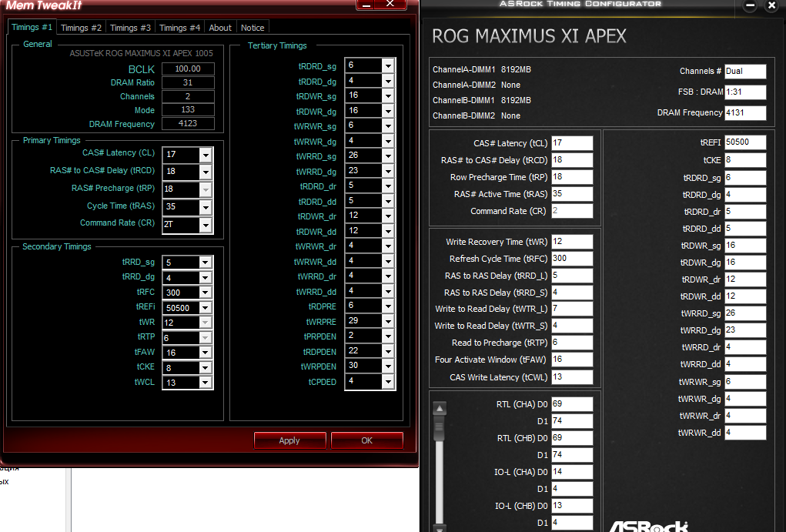Select the Timings #4 tab

(x=179, y=28)
